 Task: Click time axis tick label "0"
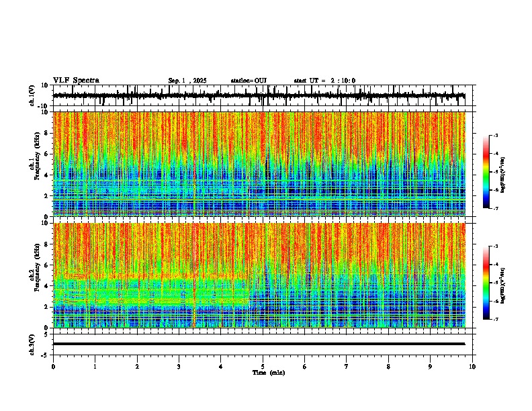point(53,367)
